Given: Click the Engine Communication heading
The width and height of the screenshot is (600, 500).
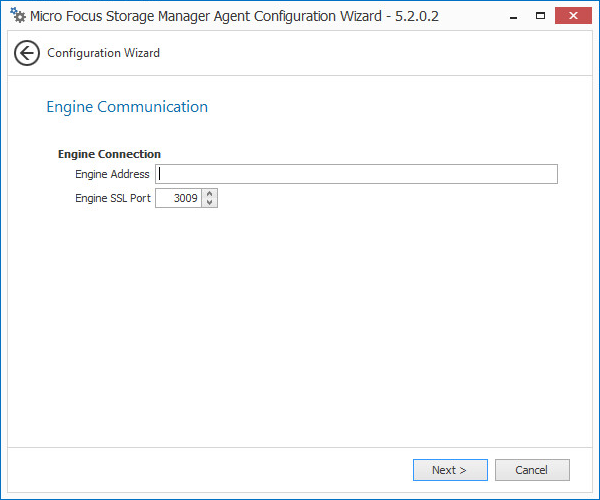Looking at the screenshot, I should pos(127,107).
